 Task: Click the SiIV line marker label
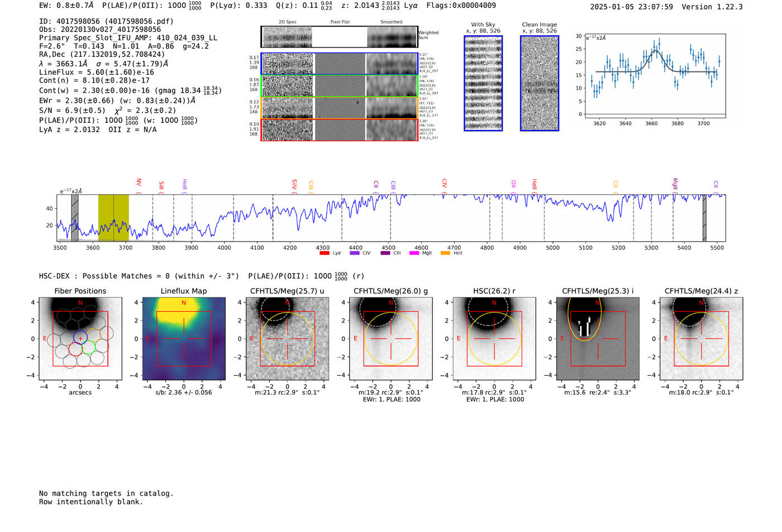294,185
